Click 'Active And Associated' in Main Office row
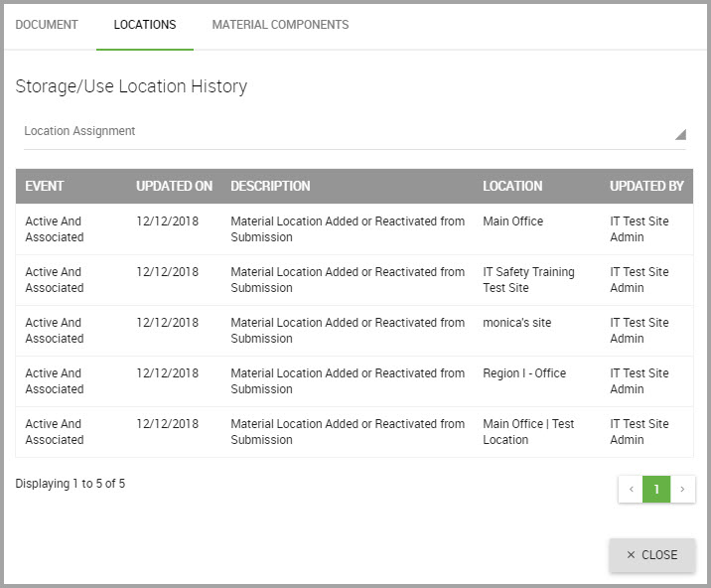The height and width of the screenshot is (588, 711). point(55,229)
